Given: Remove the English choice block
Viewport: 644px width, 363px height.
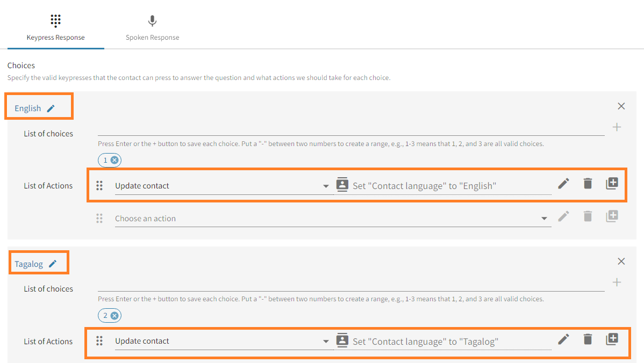Looking at the screenshot, I should click(621, 106).
